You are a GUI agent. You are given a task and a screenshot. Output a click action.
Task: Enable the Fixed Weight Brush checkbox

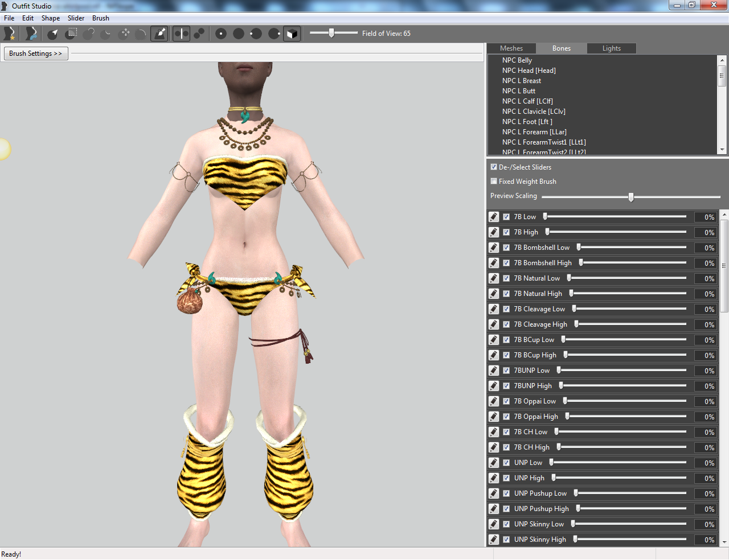pyautogui.click(x=494, y=182)
